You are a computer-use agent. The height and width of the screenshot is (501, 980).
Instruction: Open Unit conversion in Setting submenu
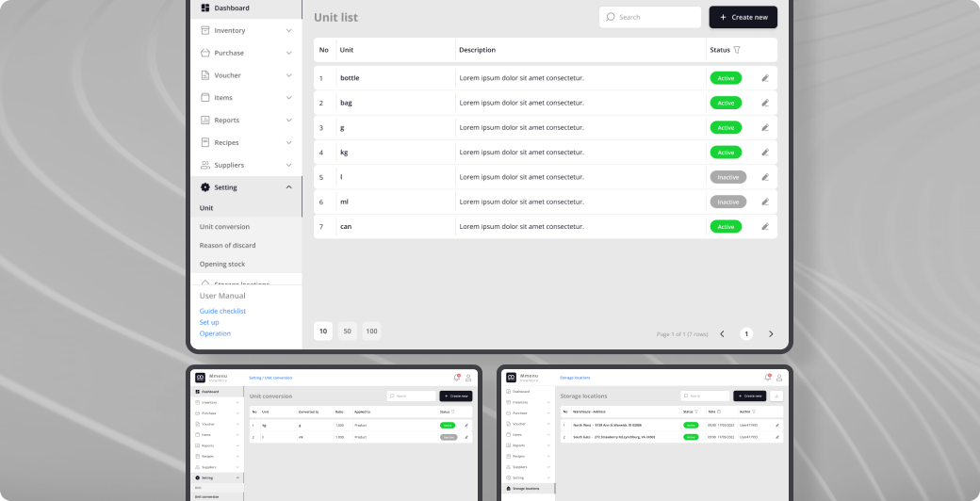pos(224,227)
